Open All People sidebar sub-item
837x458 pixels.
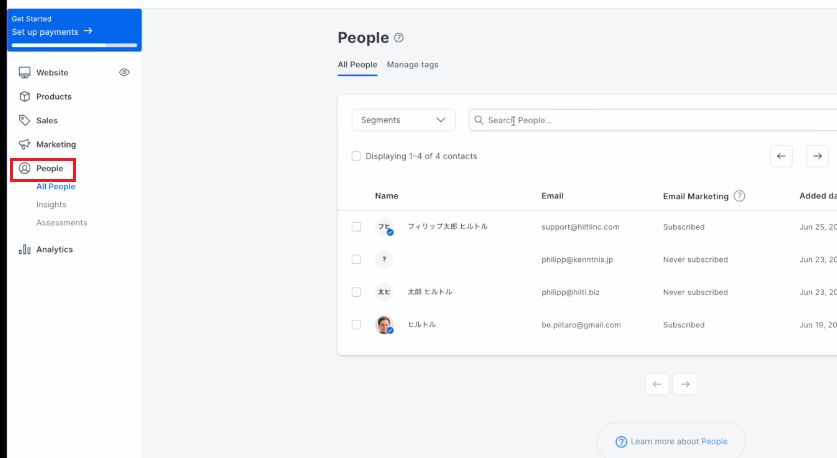(56, 186)
